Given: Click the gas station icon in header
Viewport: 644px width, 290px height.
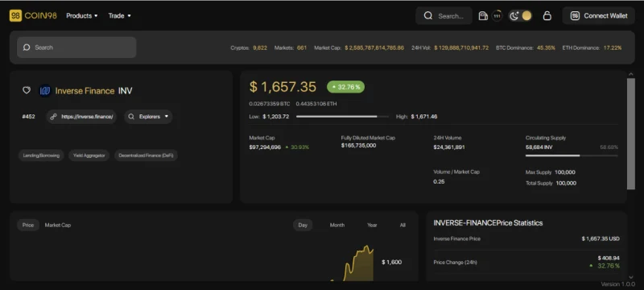Looking at the screenshot, I should [x=483, y=15].
